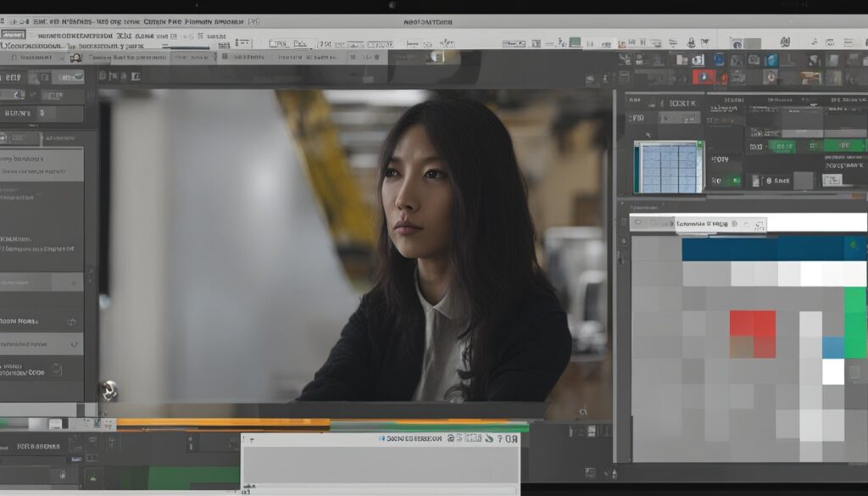The width and height of the screenshot is (868, 496).
Task: Select the red swatch in color grid
Action: tap(753, 323)
